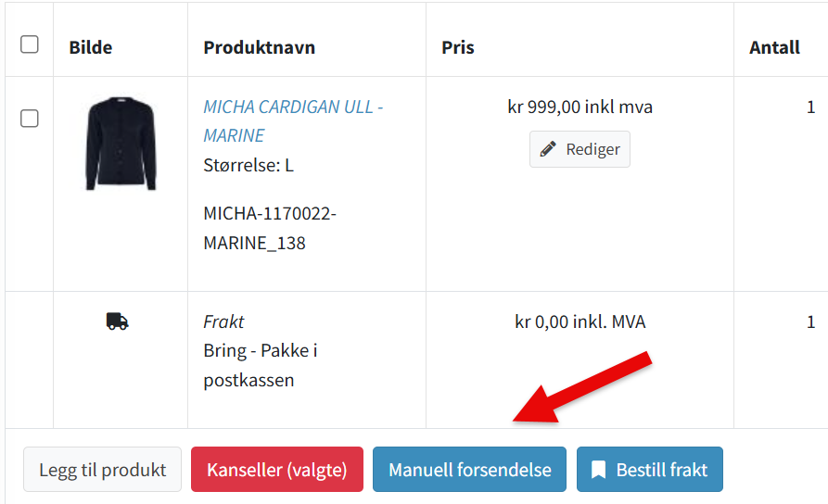Click the shipping truck icon
This screenshot has width=828, height=504.
click(x=117, y=321)
